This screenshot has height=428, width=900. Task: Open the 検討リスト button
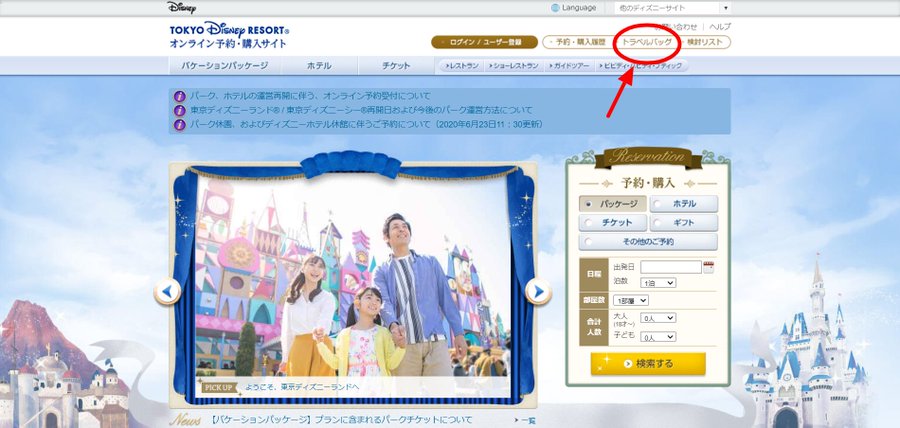point(704,42)
